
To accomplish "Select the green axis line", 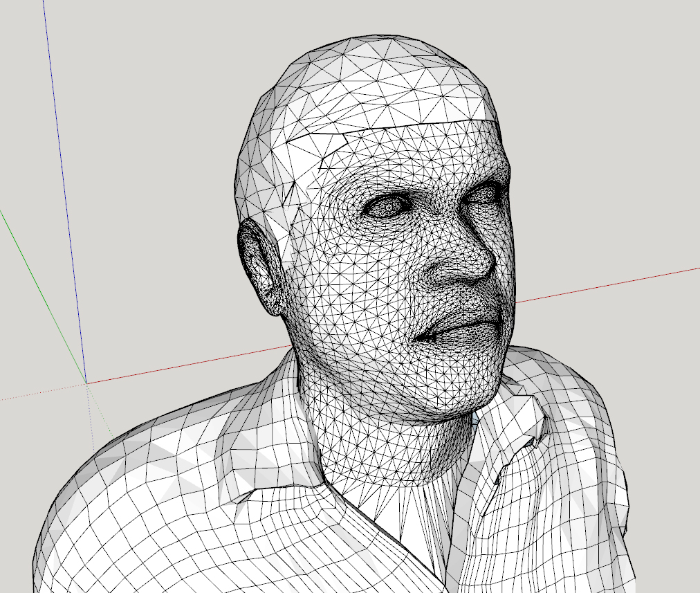I will click(x=42, y=295).
